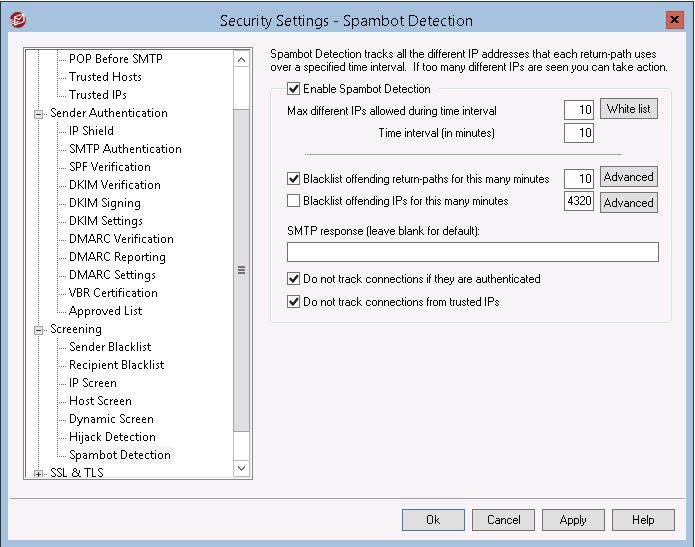
Task: Close the Security Settings dialog
Action: point(674,20)
